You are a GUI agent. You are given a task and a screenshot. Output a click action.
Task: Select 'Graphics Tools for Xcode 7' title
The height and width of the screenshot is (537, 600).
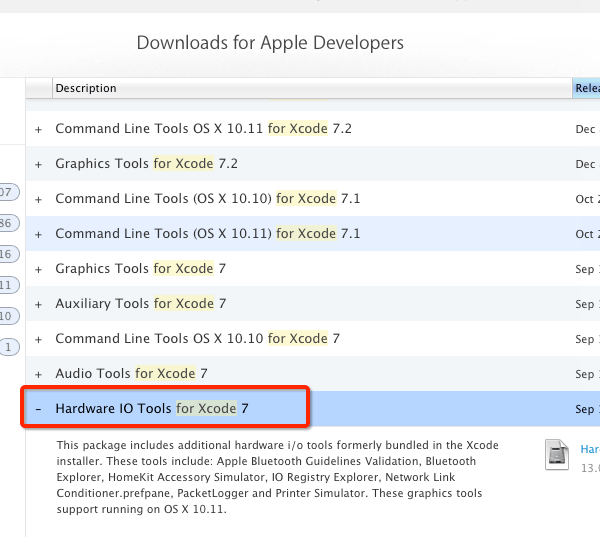point(140,269)
